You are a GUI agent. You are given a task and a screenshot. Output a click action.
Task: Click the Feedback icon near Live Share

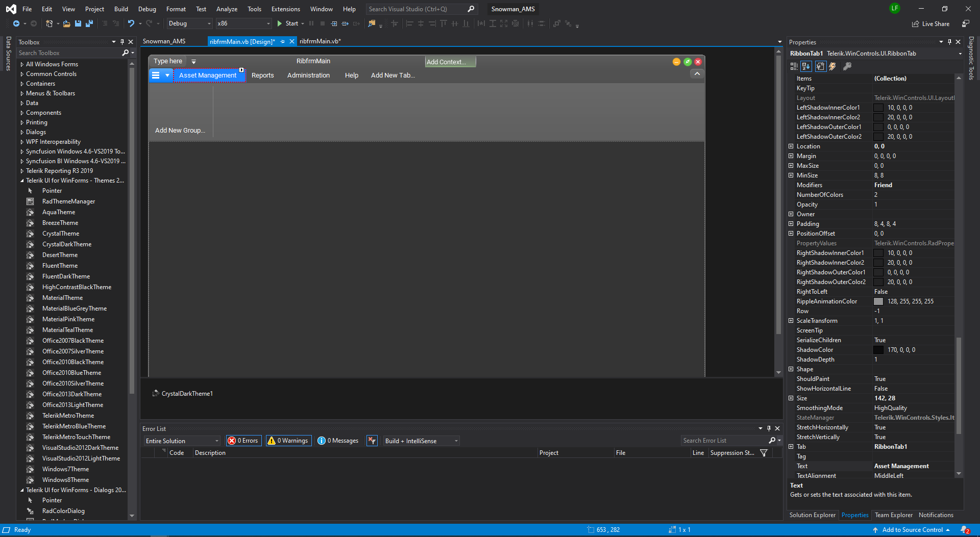(966, 24)
